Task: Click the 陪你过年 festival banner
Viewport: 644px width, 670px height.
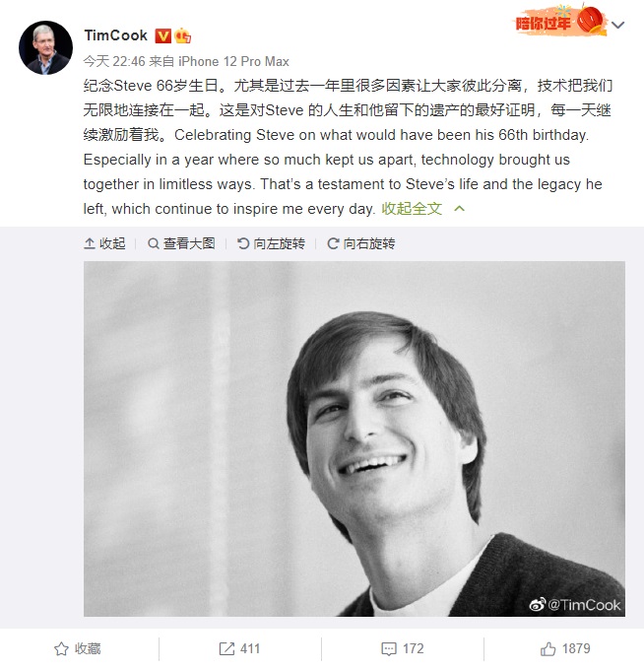Action: coord(559,20)
